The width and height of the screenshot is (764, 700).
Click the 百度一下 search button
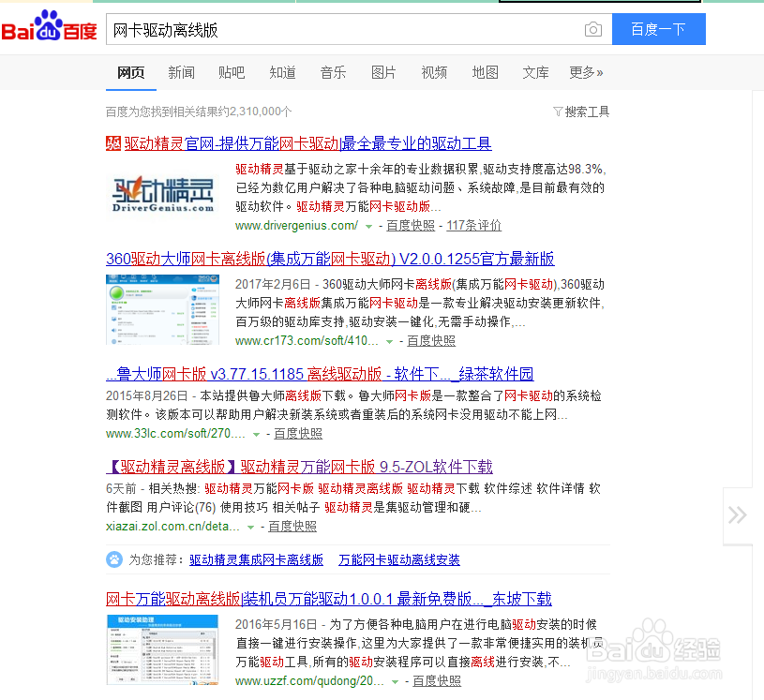[658, 29]
